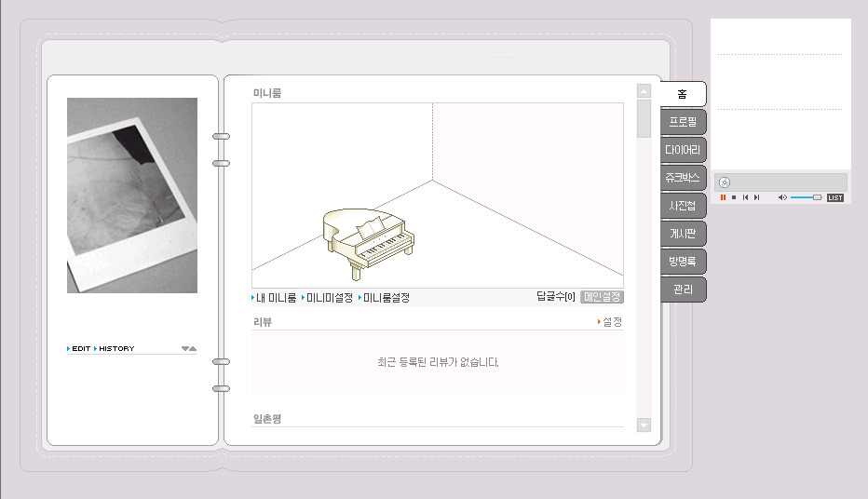868x499 pixels.
Task: Click the 미니룸 section heading
Action: (267, 93)
